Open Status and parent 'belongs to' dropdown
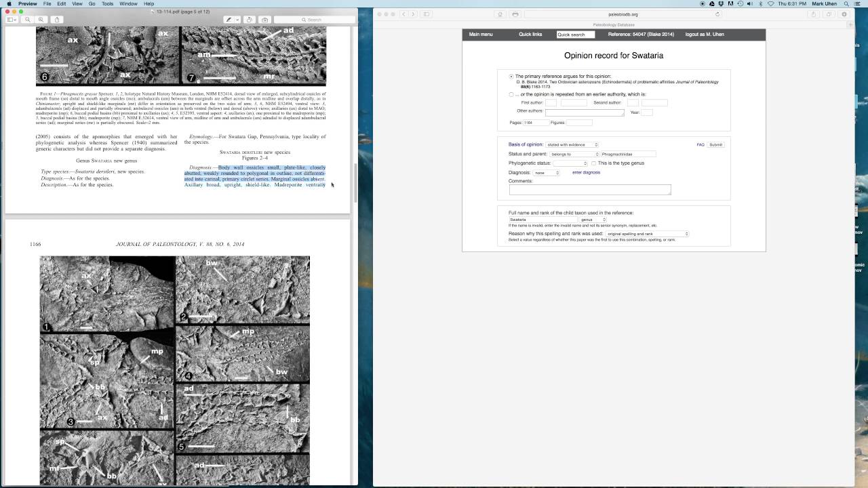Screen dimensions: 868x488 click(x=574, y=154)
